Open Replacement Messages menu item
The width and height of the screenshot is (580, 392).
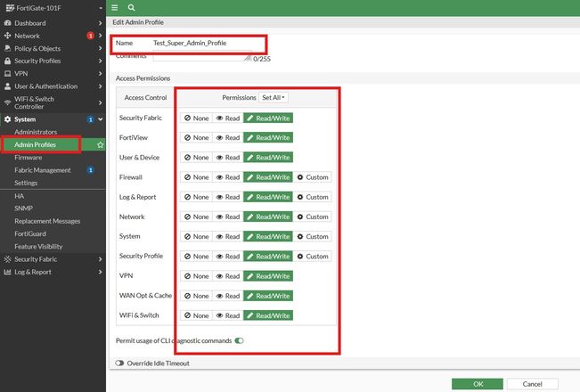pos(47,221)
